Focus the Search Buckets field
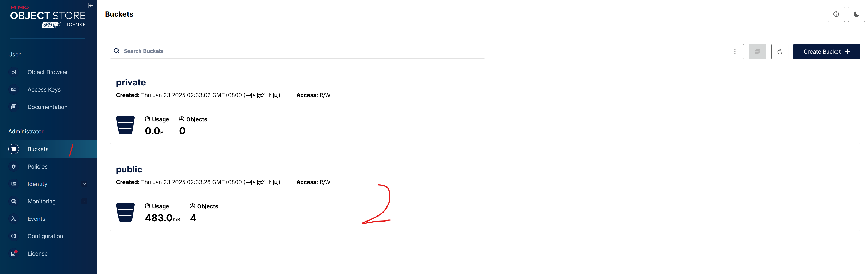 point(297,51)
